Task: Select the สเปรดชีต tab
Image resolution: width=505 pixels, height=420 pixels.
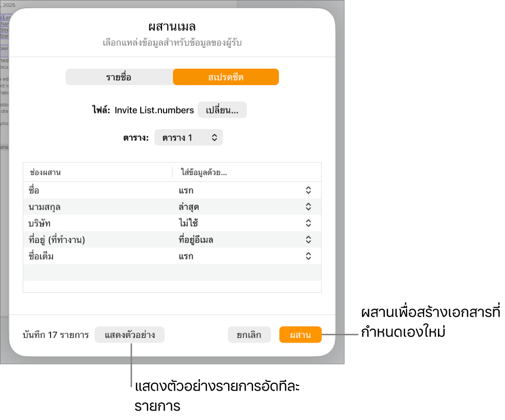Action: [226, 77]
